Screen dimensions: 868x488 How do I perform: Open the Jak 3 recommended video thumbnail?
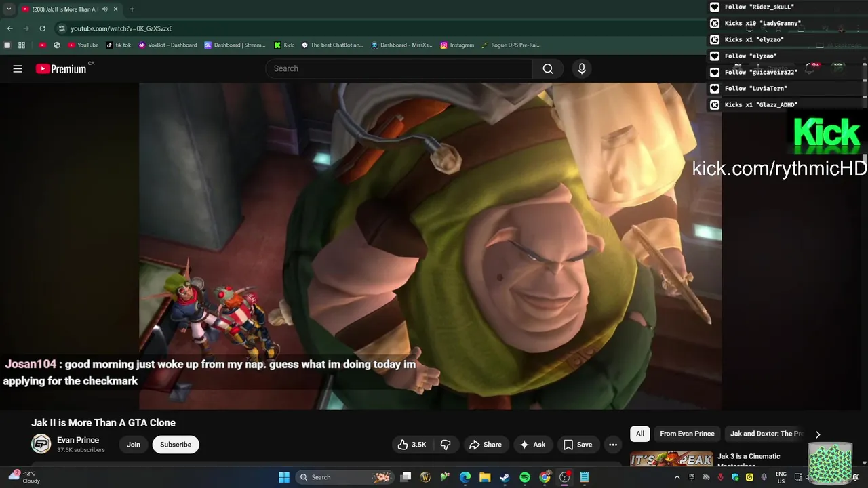(x=671, y=459)
